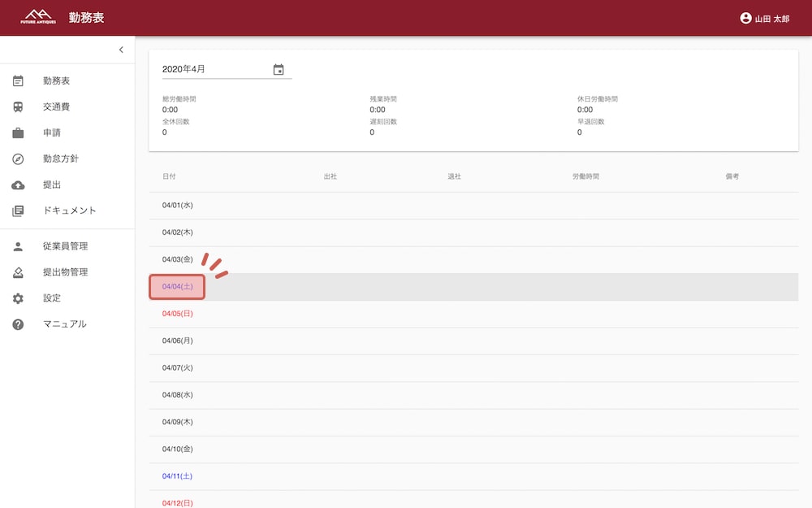Select the 04/11(土) date entry

(x=177, y=476)
